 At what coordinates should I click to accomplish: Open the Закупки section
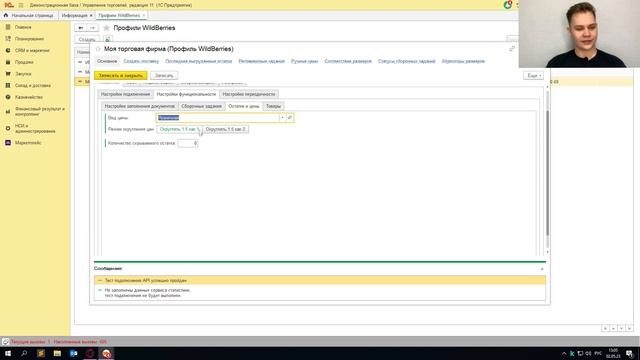(23, 74)
